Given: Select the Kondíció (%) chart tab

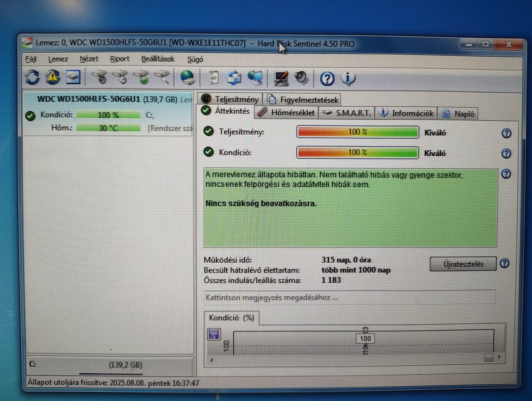Looking at the screenshot, I should click(232, 318).
